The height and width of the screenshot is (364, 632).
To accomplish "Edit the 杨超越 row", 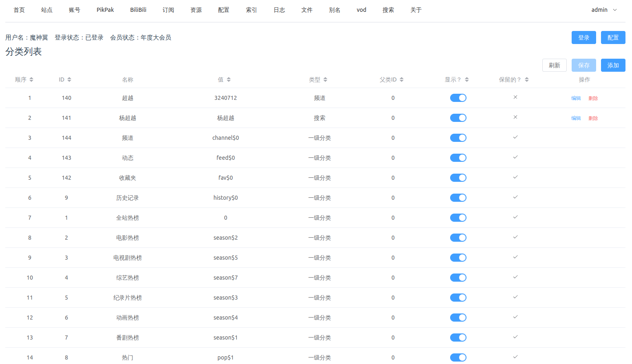I will coord(576,118).
